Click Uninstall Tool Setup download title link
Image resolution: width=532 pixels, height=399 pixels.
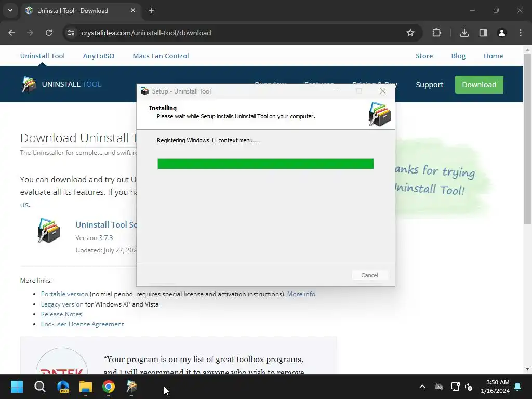[106, 224]
